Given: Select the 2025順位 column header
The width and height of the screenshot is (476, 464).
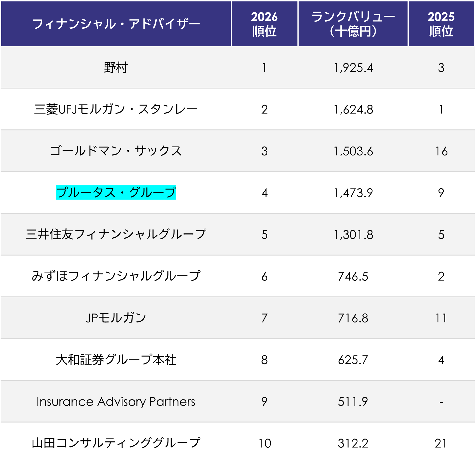Looking at the screenshot, I should (x=441, y=24).
